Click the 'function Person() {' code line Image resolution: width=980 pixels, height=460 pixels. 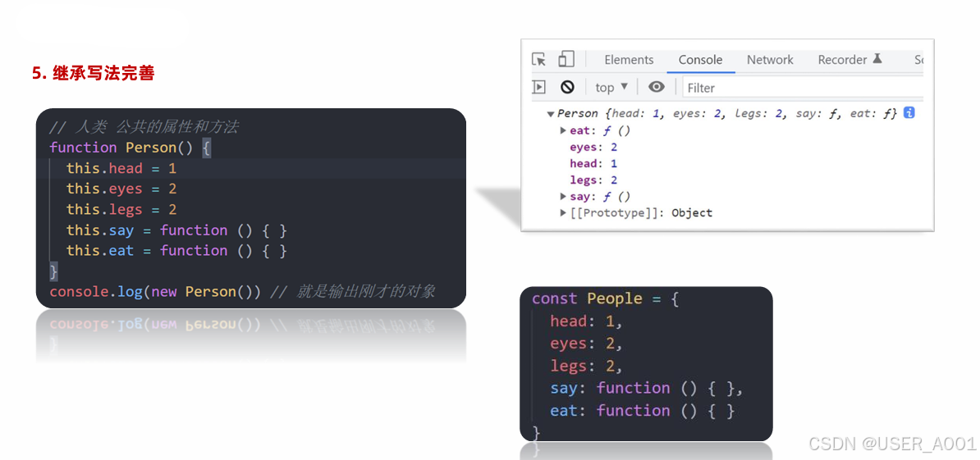130,148
